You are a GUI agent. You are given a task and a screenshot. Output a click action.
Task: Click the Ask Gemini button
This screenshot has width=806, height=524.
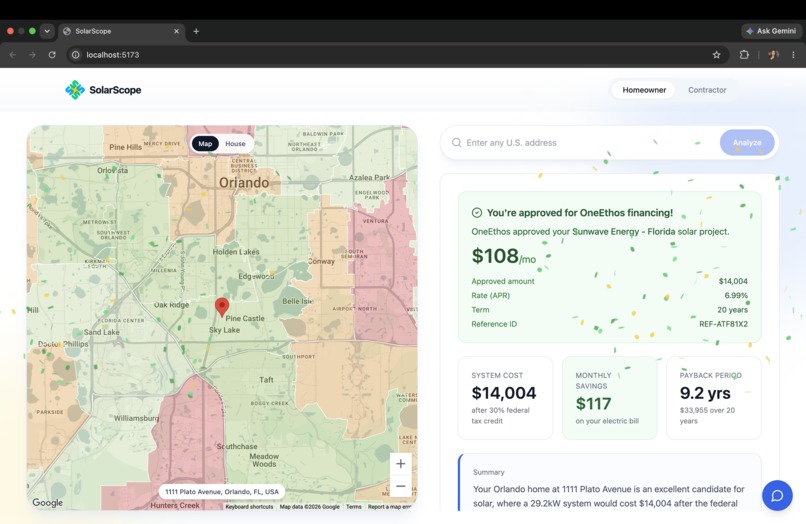[771, 31]
